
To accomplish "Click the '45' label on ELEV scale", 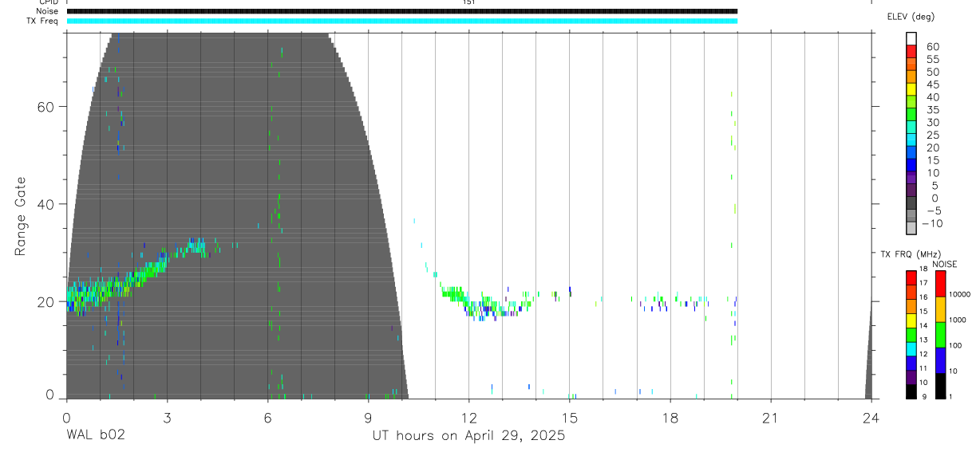I will tap(932, 85).
